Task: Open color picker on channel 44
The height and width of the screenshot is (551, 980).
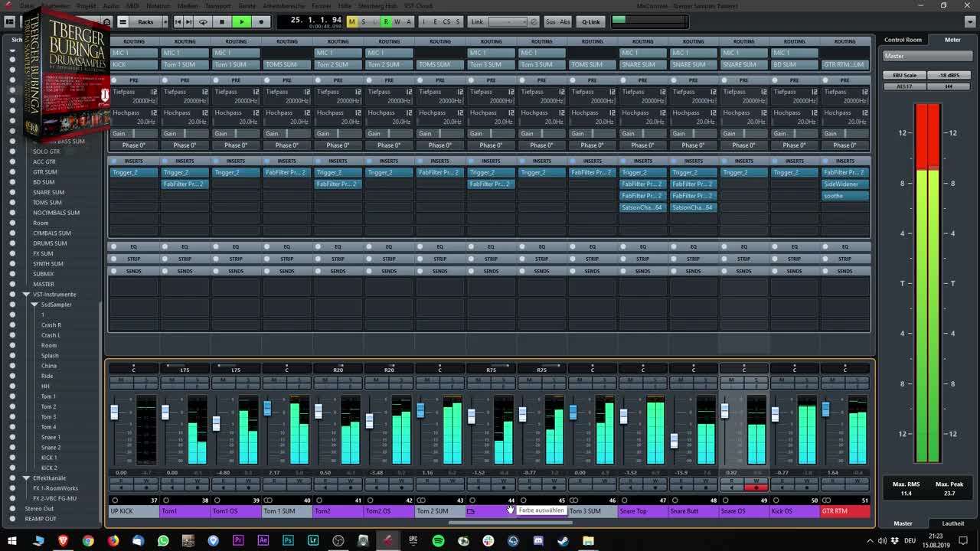Action: [x=471, y=511]
